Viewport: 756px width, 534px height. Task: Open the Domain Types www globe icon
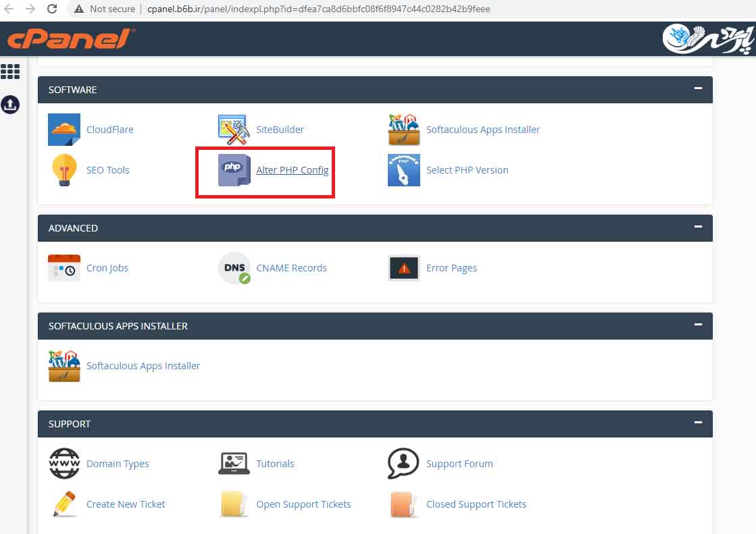64,463
